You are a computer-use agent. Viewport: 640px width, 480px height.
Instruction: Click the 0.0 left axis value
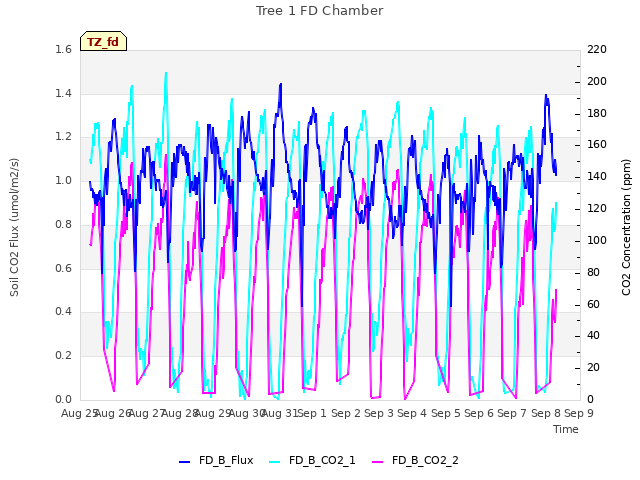[63, 399]
